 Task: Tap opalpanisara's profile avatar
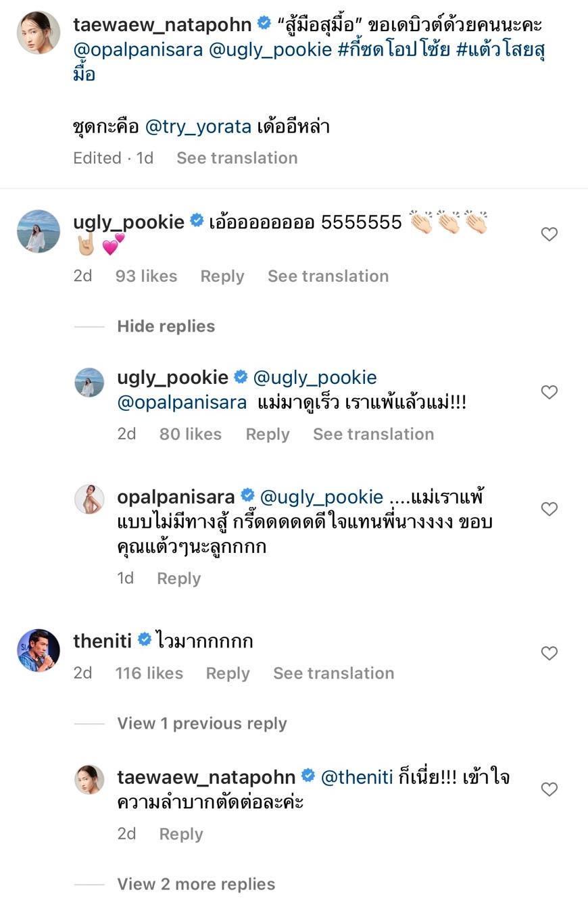click(x=89, y=499)
